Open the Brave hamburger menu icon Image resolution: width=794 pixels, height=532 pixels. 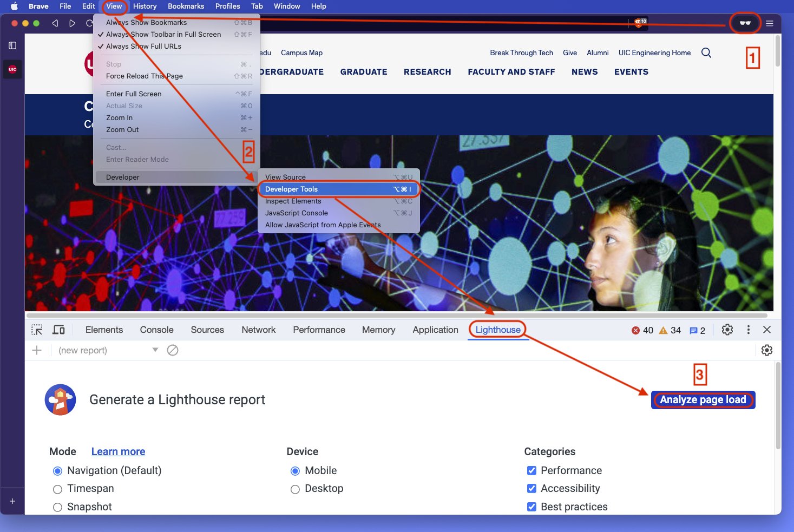(769, 23)
